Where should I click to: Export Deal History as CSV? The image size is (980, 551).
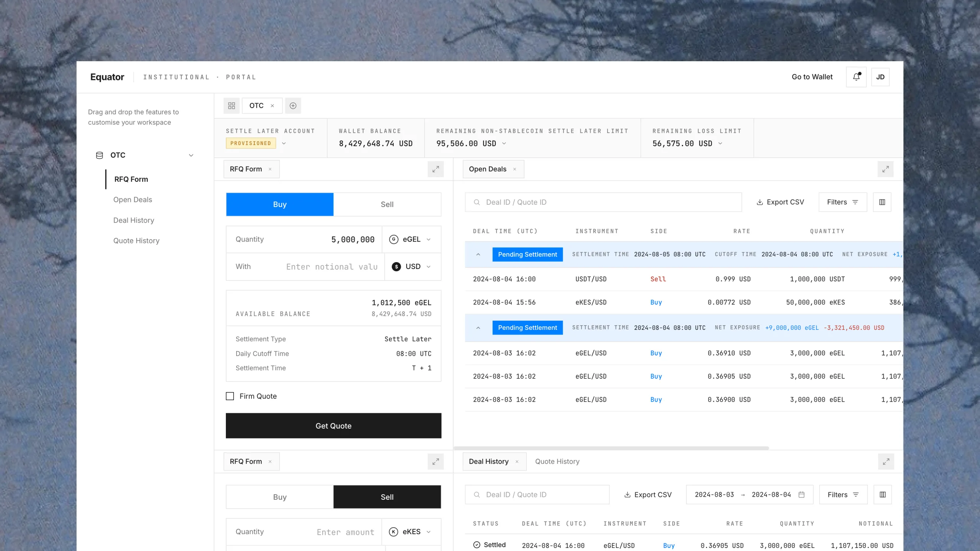(x=648, y=495)
